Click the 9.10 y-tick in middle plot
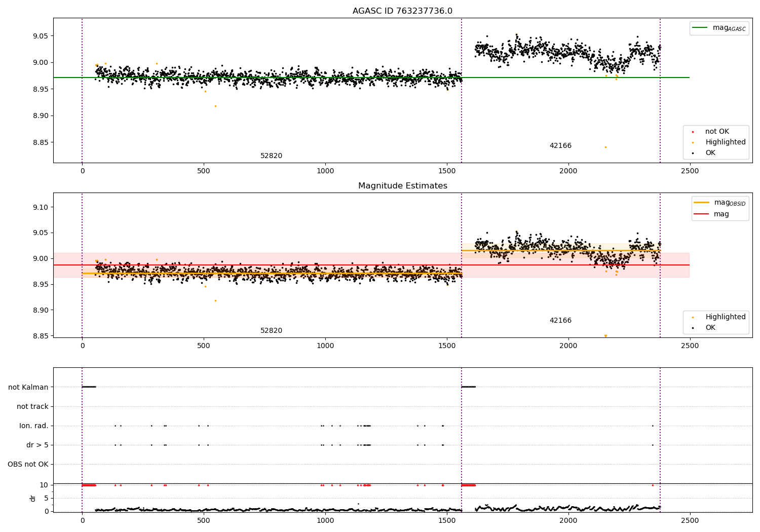The image size is (760, 532). 41,207
